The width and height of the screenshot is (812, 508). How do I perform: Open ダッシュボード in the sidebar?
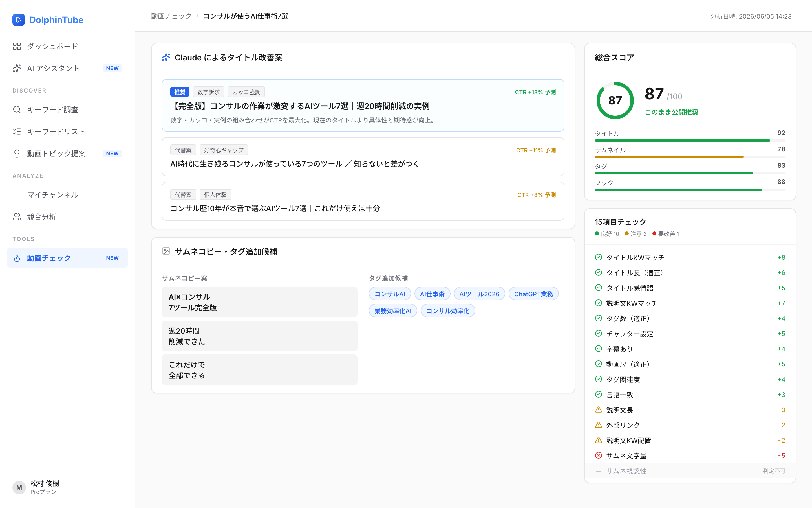(67, 46)
